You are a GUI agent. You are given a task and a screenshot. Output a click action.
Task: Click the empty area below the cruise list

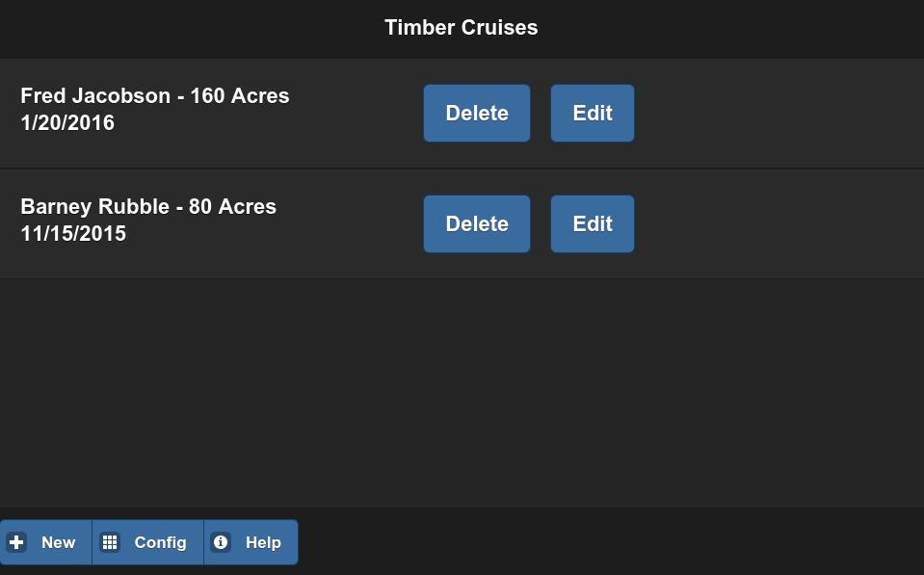462,395
